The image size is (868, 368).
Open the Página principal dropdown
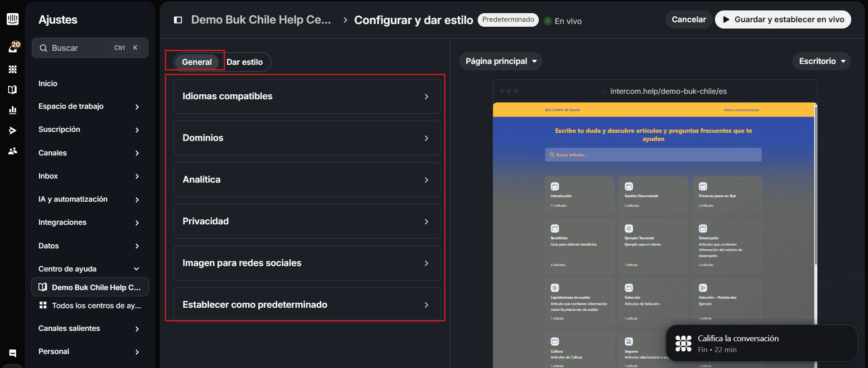[x=501, y=61]
